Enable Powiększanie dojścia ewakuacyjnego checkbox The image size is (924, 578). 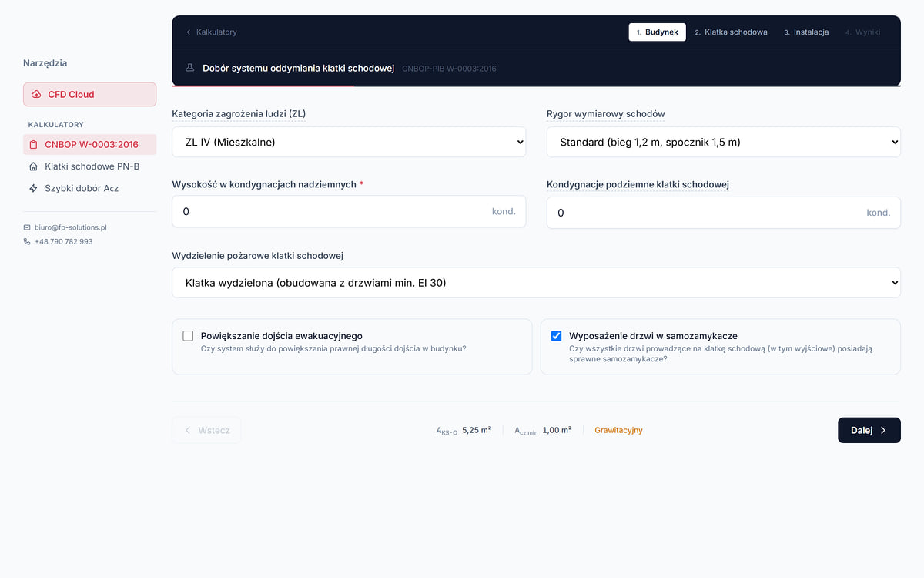coord(188,336)
